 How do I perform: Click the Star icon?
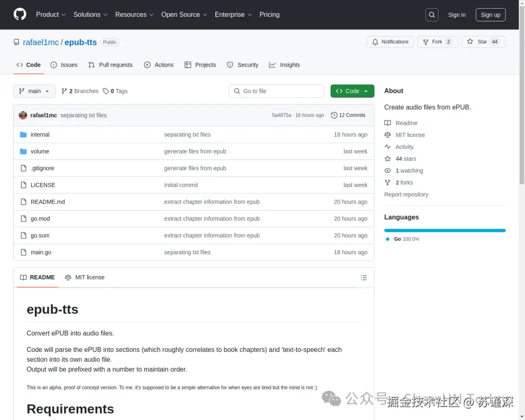pos(470,41)
